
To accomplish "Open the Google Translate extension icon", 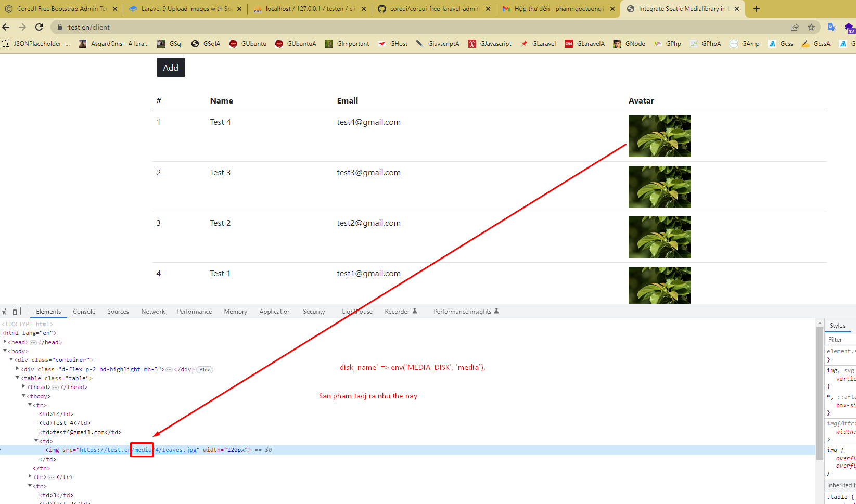I will pos(832,27).
